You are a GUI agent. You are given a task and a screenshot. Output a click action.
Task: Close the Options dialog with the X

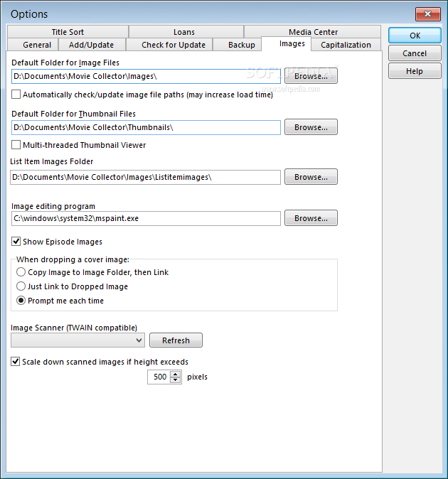click(x=428, y=14)
